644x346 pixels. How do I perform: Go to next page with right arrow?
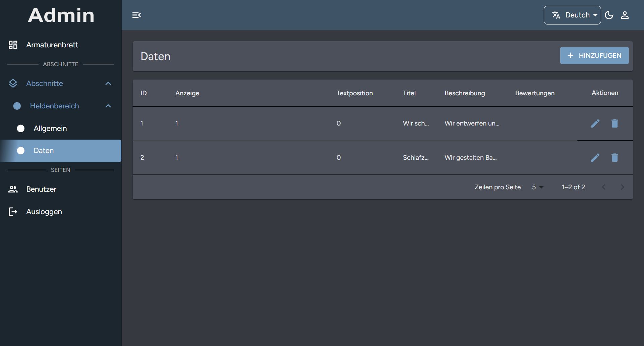pos(623,187)
